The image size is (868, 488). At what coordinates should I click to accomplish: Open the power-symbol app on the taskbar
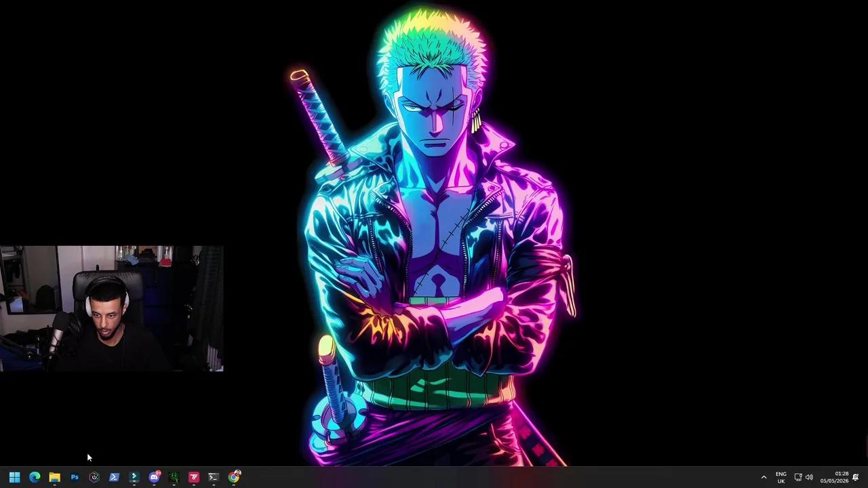(94, 477)
